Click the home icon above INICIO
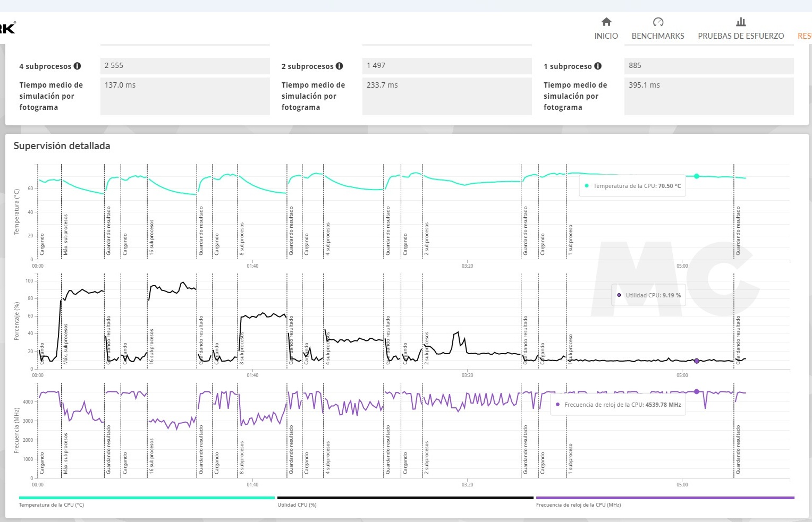The height and width of the screenshot is (522, 812). click(606, 22)
